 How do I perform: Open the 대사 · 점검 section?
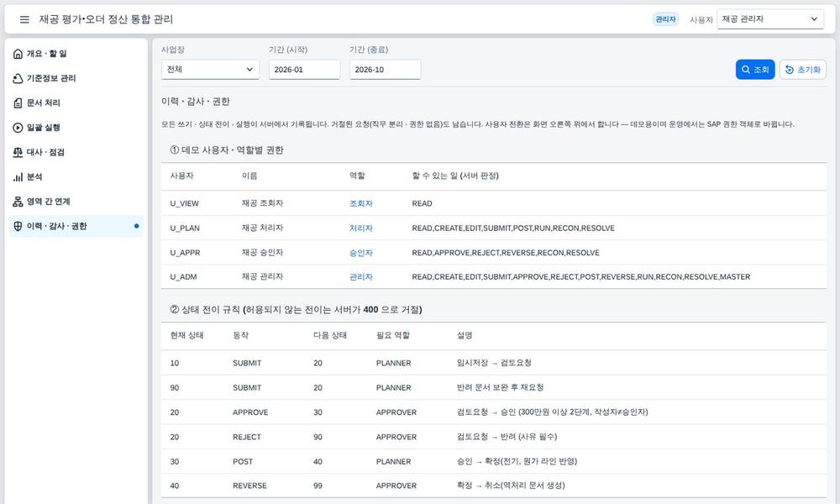[x=76, y=152]
